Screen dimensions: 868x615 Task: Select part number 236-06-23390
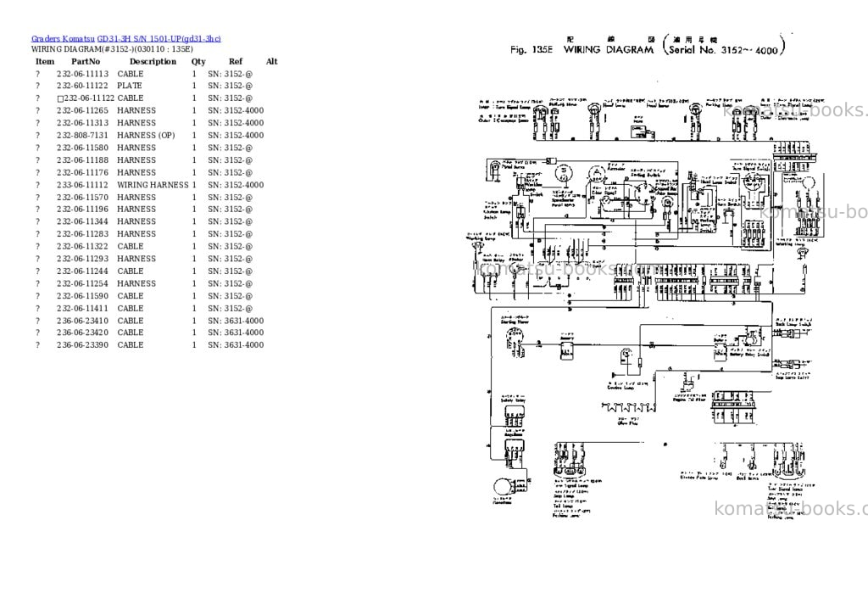[82, 345]
